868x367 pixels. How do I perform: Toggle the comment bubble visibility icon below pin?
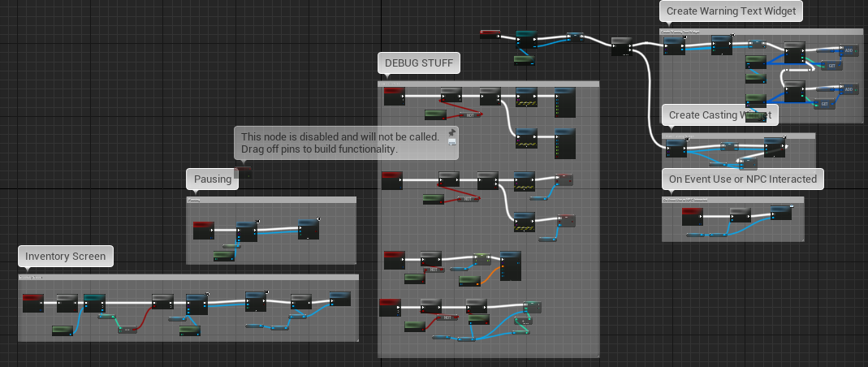point(451,142)
